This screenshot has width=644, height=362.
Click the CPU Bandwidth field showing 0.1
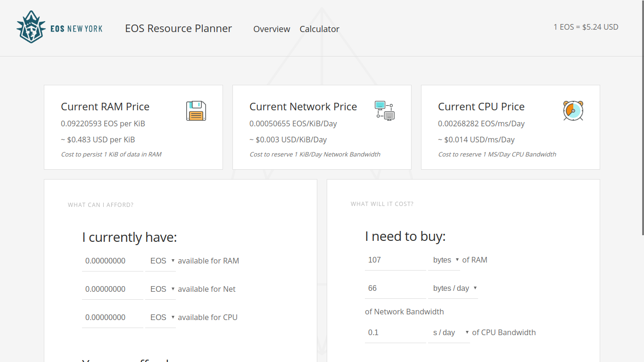click(396, 333)
